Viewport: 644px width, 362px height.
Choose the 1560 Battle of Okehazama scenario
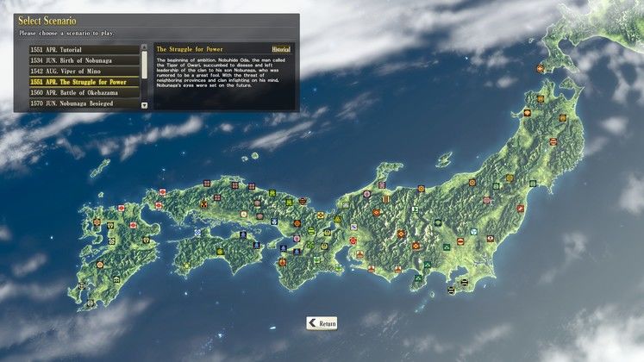point(84,92)
